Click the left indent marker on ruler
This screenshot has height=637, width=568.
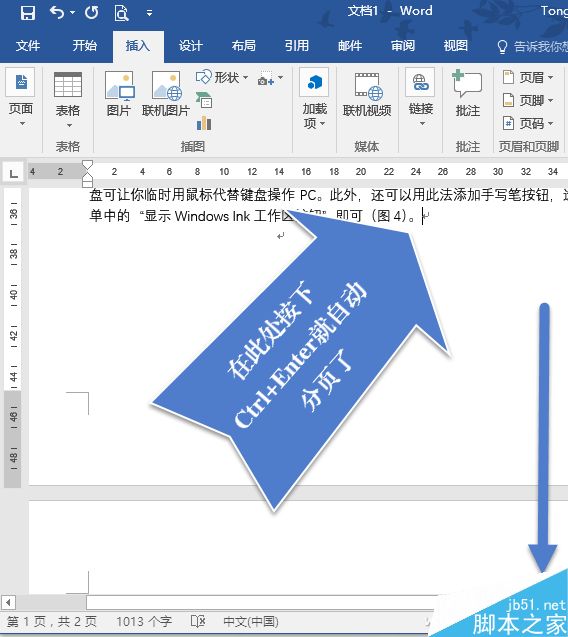click(x=87, y=182)
